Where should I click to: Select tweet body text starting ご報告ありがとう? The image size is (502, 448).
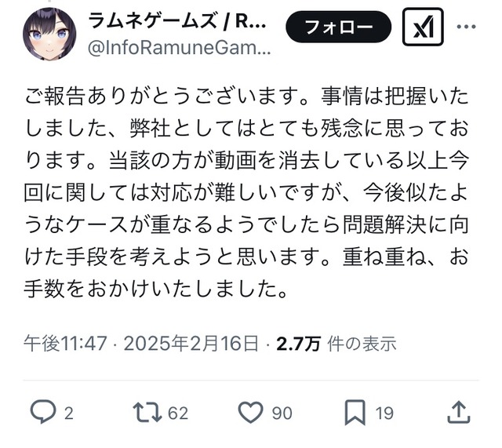pyautogui.click(x=246, y=192)
